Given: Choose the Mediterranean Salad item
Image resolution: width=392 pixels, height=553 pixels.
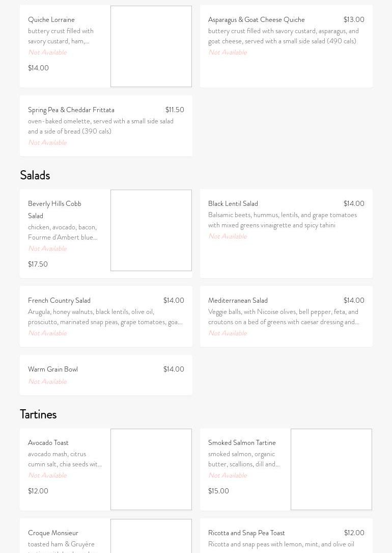Looking at the screenshot, I should click(238, 301).
